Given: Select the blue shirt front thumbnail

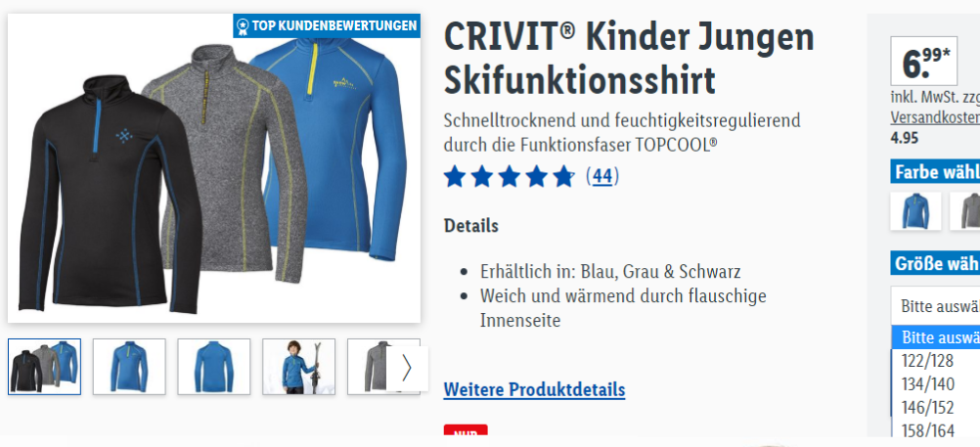Looking at the screenshot, I should click(129, 367).
